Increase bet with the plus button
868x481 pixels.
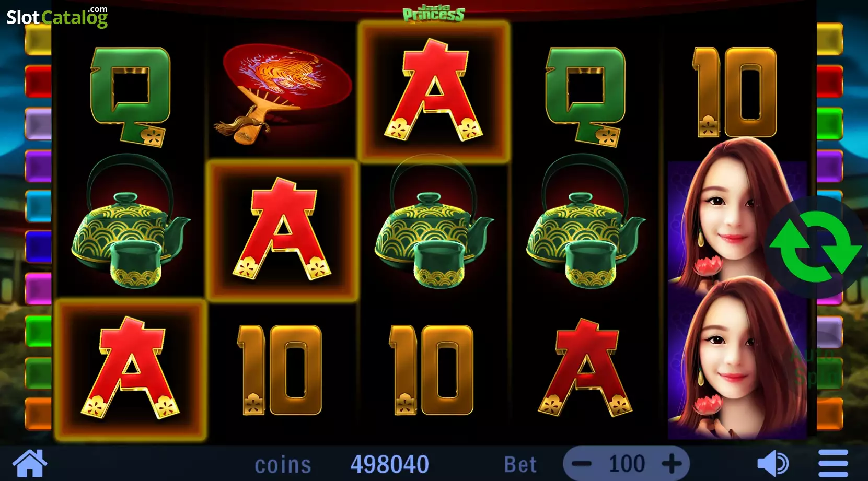pyautogui.click(x=672, y=463)
